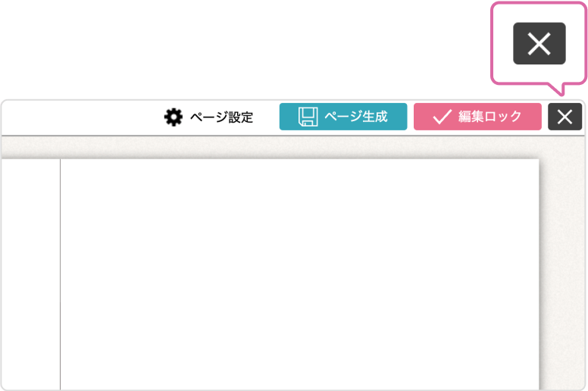Screen dimensions: 588x391
Task: Click the enlarged X in the callout bubble
Action: click(x=540, y=43)
